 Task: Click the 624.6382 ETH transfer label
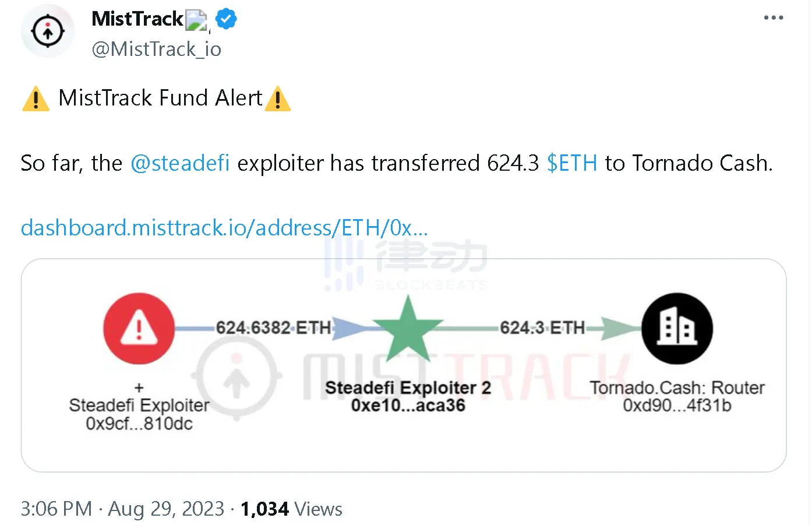point(273,328)
